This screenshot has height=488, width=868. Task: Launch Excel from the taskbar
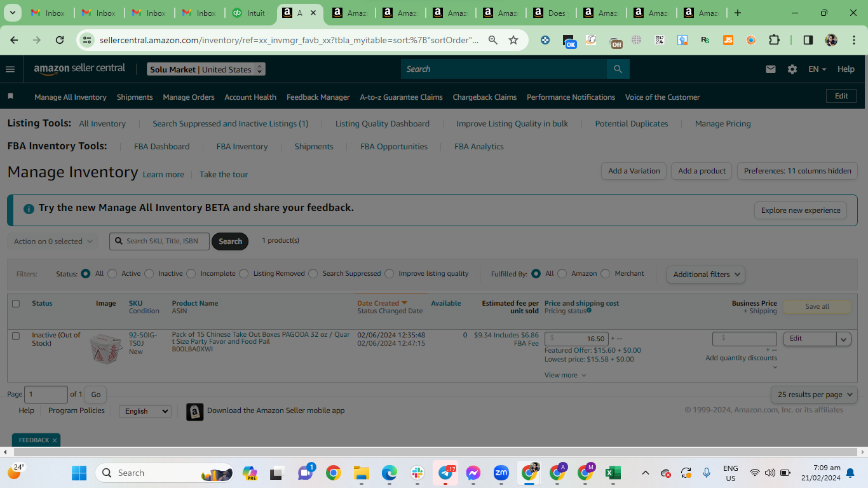[x=613, y=473]
